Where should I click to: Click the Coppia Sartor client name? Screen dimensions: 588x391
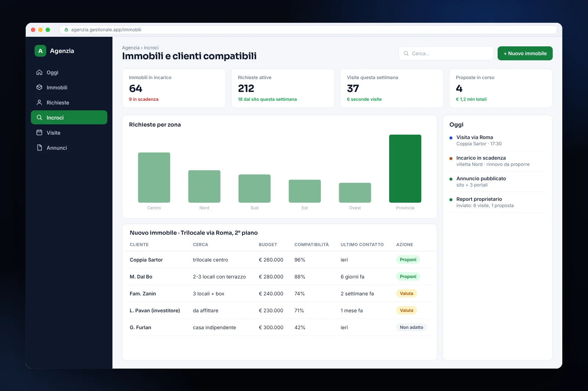pos(146,260)
